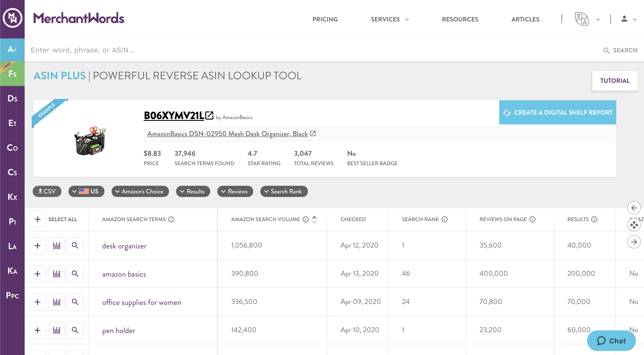Open the P1 sidebar tool
Image resolution: width=644 pixels, height=355 pixels.
coord(12,221)
